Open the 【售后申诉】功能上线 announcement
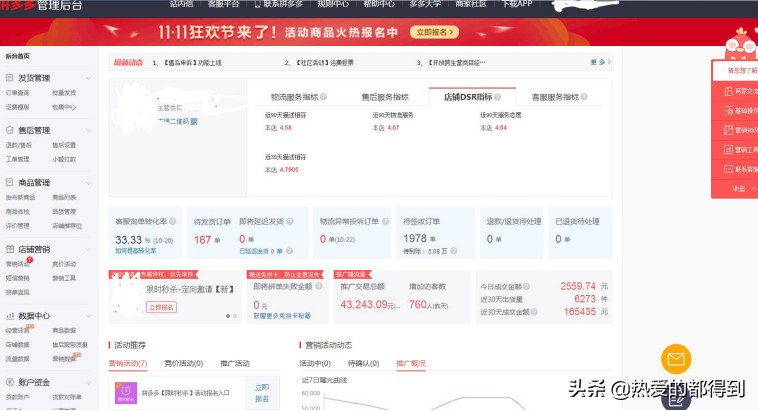The width and height of the screenshot is (758, 411). 192,62
